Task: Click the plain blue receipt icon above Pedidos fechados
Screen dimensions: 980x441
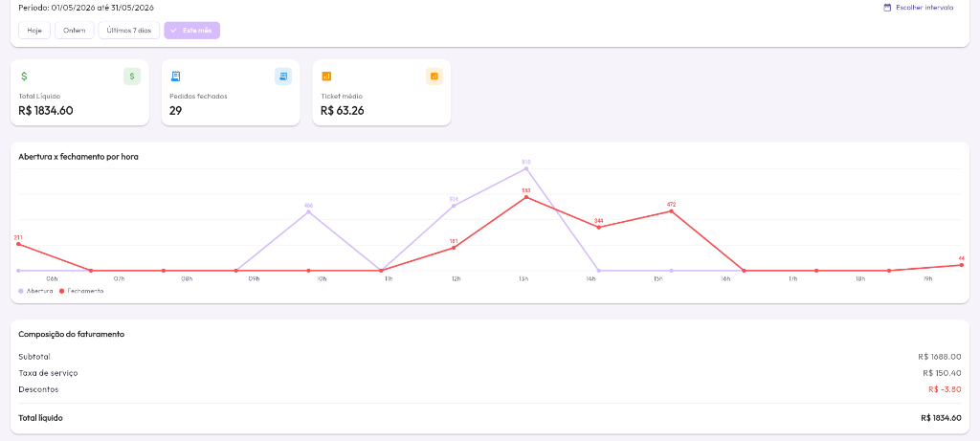Action: tap(176, 77)
